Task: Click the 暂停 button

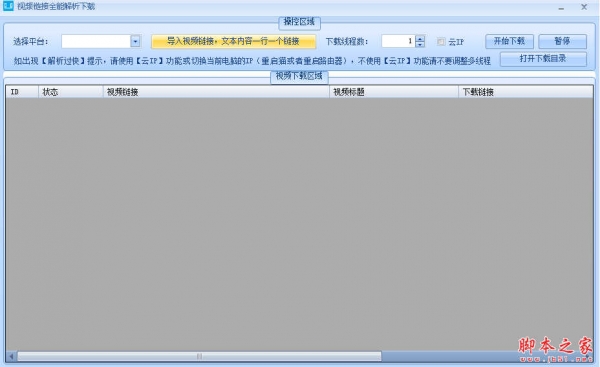Action: tap(562, 41)
